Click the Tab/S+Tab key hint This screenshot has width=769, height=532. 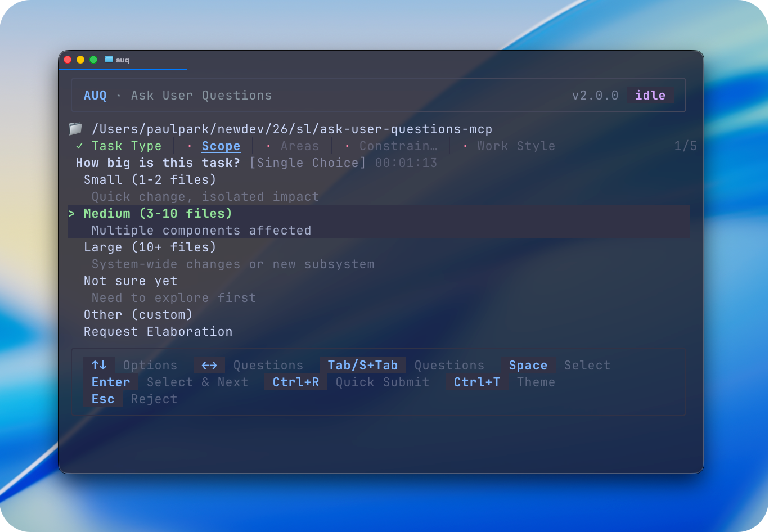click(x=363, y=366)
